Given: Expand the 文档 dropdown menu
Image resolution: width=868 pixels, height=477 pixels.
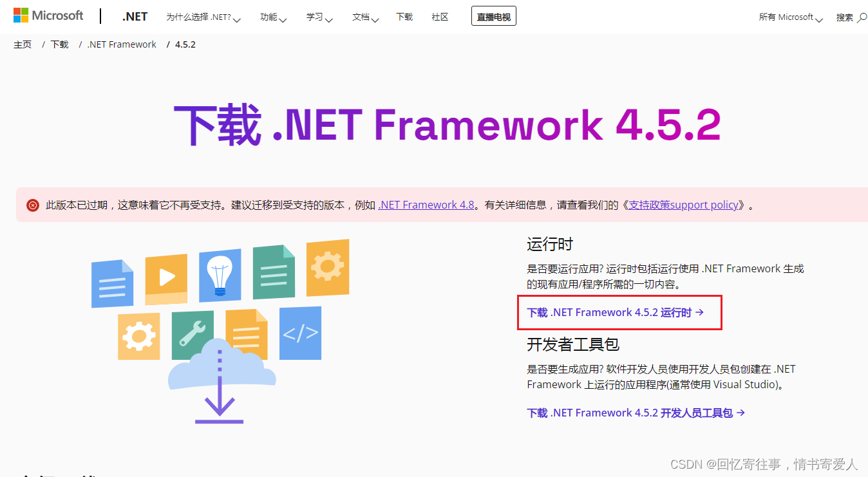Looking at the screenshot, I should (366, 17).
